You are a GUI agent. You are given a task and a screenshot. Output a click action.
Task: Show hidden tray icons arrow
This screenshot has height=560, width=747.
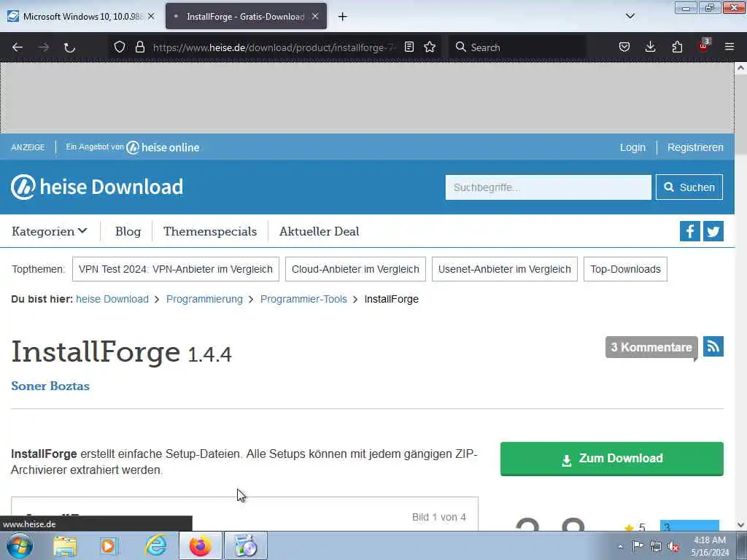point(620,547)
